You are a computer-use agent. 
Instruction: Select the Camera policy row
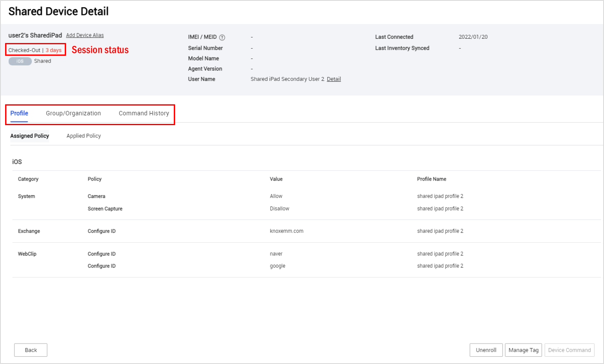[x=96, y=196]
